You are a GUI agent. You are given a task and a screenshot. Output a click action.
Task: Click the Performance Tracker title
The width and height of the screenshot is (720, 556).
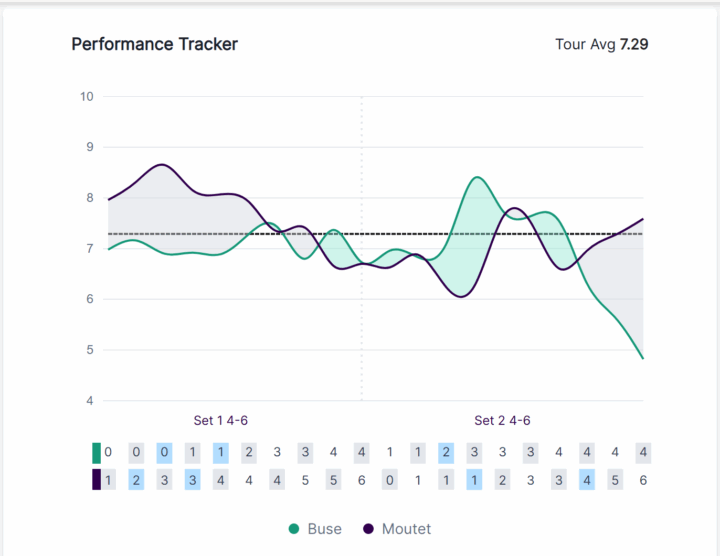coord(155,44)
